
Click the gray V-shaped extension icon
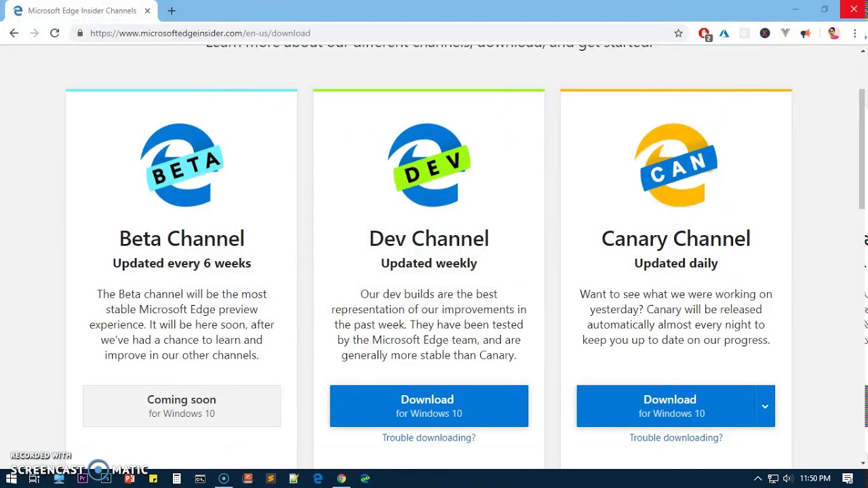coord(785,33)
